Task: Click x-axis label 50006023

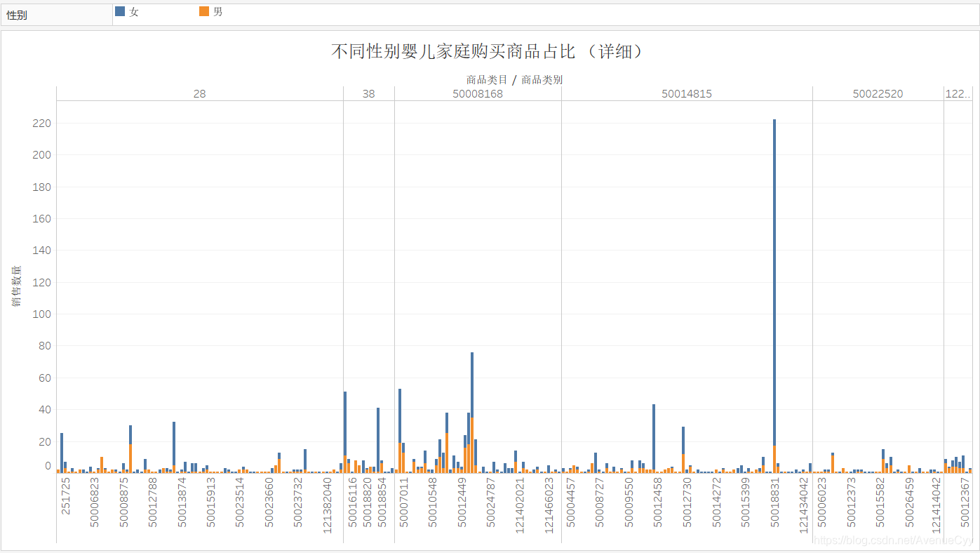Action: click(822, 502)
